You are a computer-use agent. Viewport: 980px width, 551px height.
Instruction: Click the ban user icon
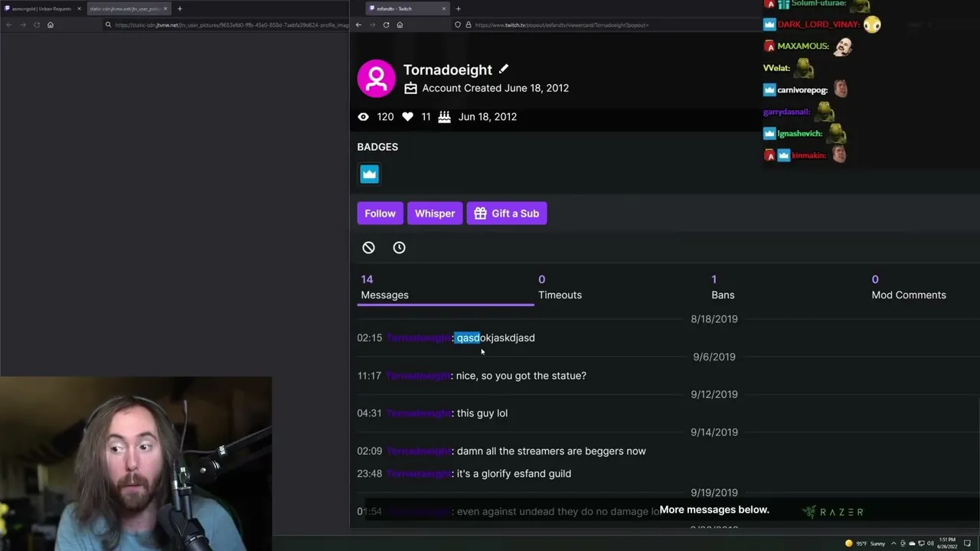(x=368, y=247)
